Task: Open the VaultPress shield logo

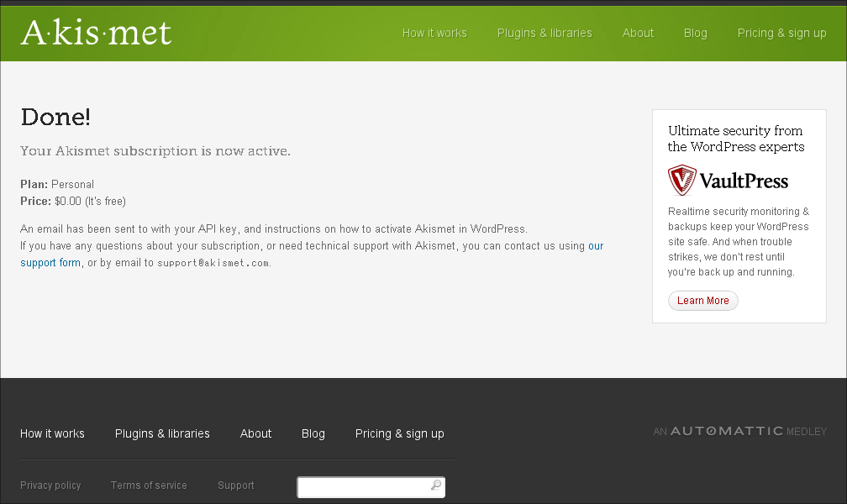Action: tap(682, 180)
